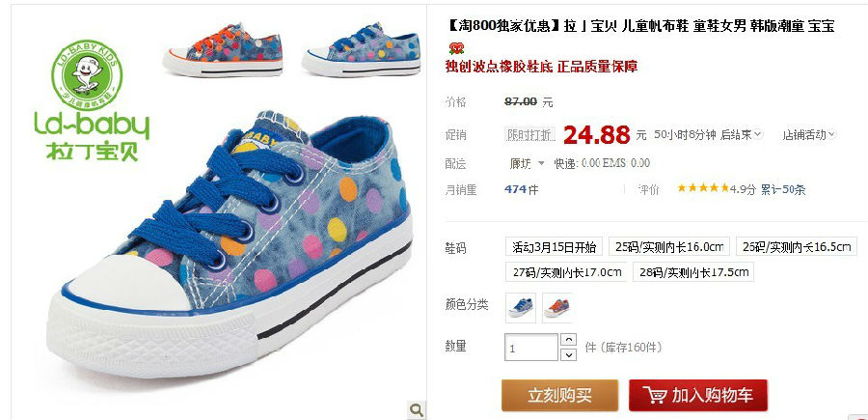The width and height of the screenshot is (868, 420).
Task: Choose size 28码/实测内长17.5cm
Action: pos(693,272)
